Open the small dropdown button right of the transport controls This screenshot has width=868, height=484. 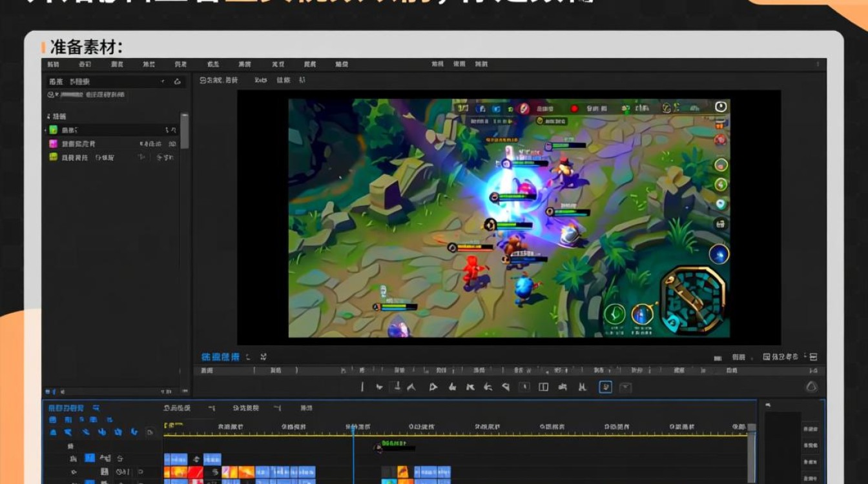click(x=625, y=387)
